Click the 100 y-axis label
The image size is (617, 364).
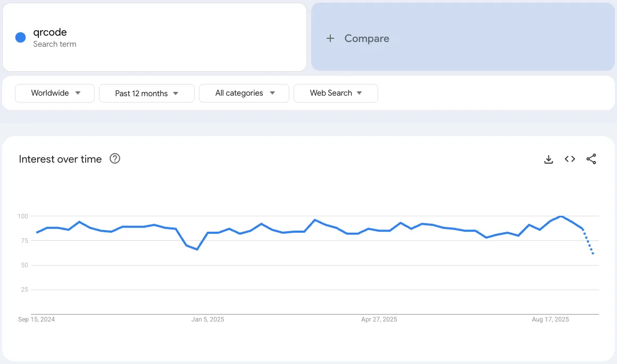point(23,216)
